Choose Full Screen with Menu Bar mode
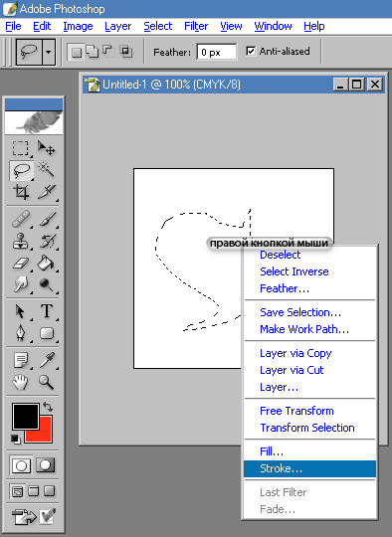Viewport: 392px width, 537px height. pyautogui.click(x=33, y=491)
